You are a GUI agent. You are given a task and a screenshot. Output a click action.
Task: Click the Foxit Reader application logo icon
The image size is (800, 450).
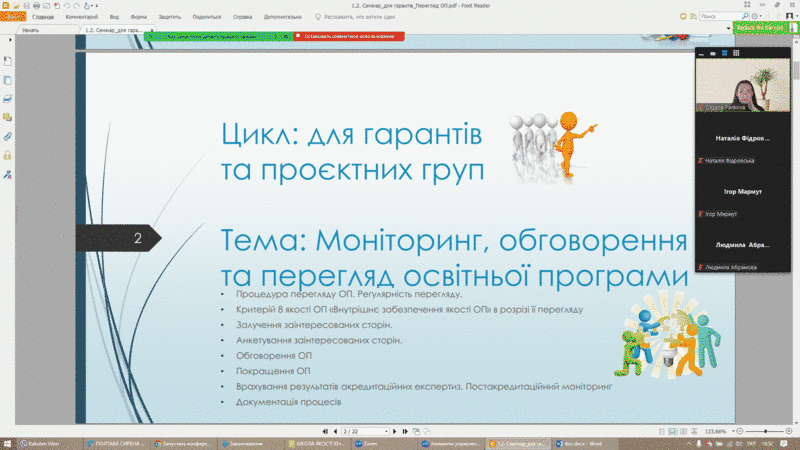pyautogui.click(x=6, y=5)
